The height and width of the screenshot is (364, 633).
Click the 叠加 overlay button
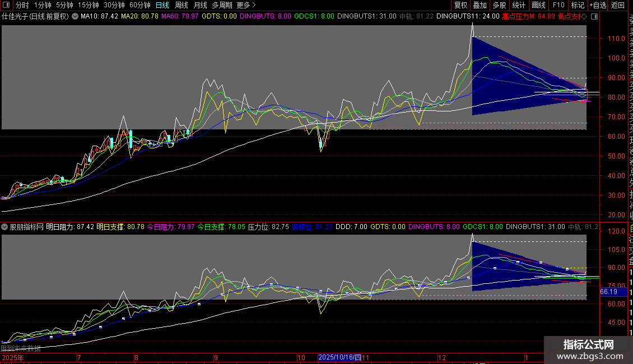coord(480,5)
